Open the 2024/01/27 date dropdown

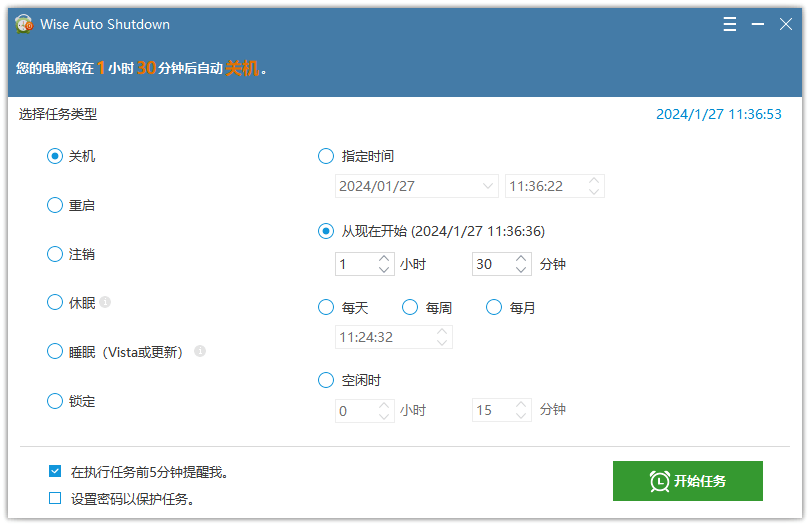coord(488,186)
